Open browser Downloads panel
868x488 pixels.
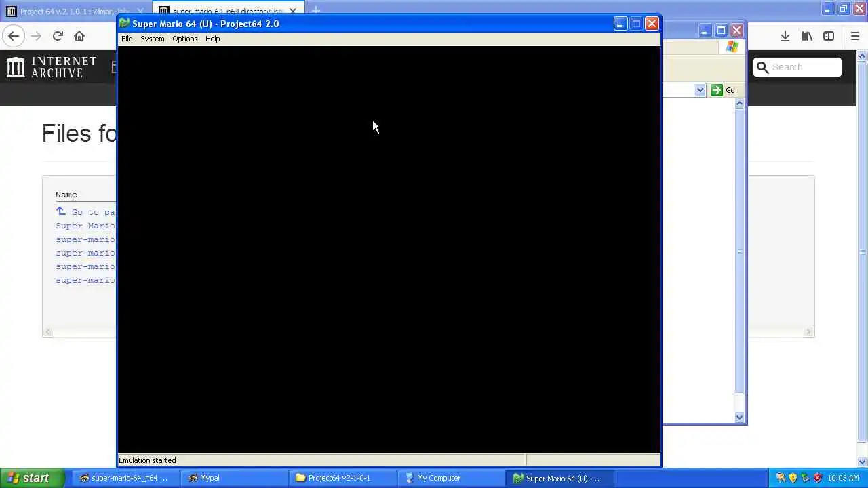pos(785,36)
